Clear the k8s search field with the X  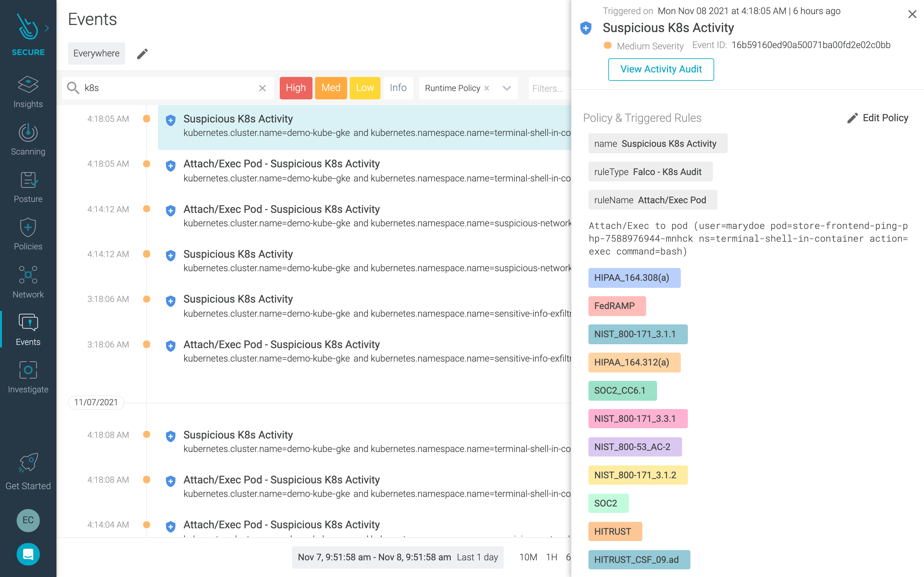[x=263, y=88]
